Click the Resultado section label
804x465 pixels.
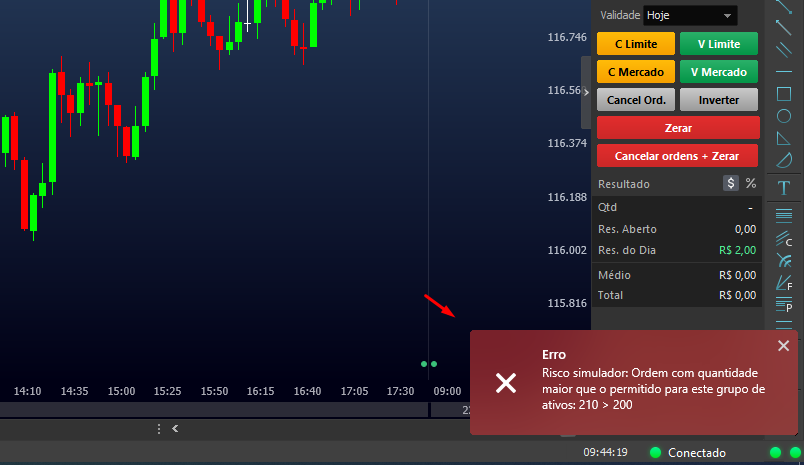coord(624,184)
